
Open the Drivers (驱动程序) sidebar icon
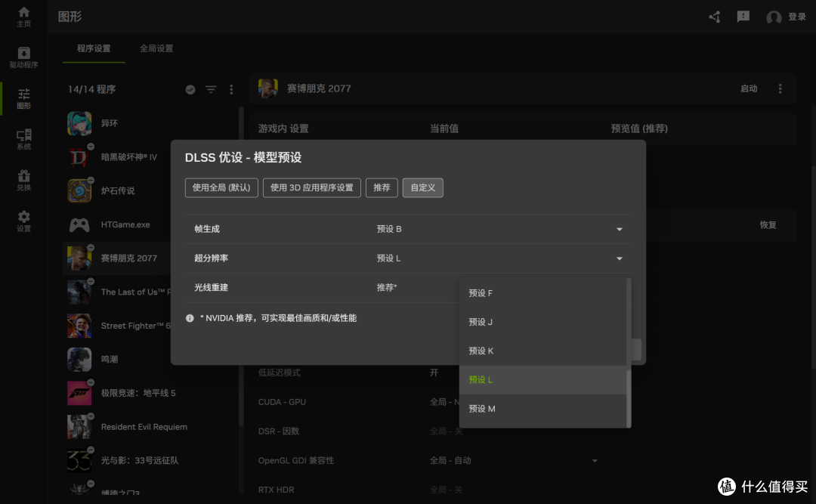pos(24,57)
